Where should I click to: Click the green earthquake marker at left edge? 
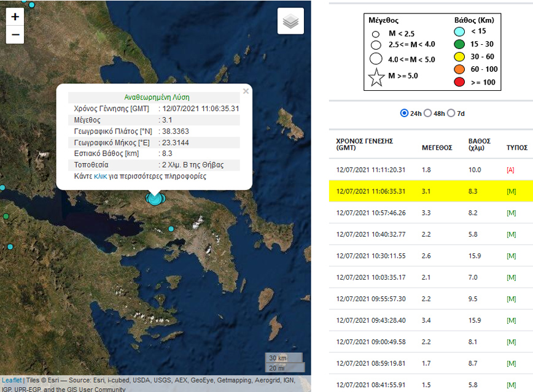(6, 216)
